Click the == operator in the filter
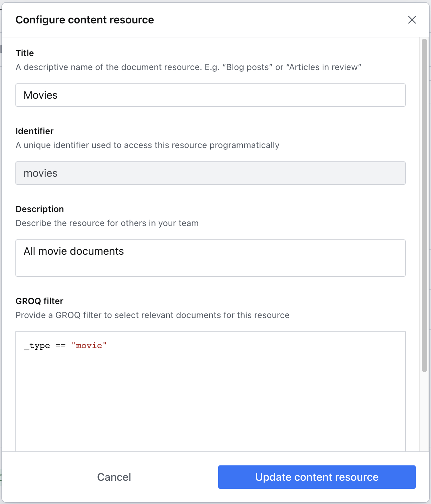 pyautogui.click(x=60, y=346)
